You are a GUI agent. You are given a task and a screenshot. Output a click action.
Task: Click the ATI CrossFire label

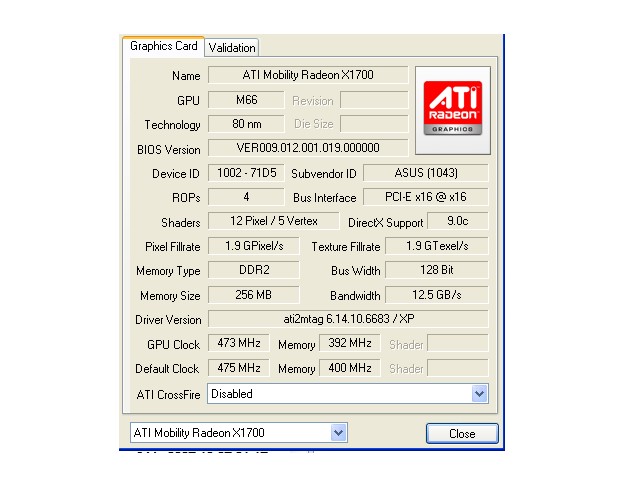click(x=169, y=395)
